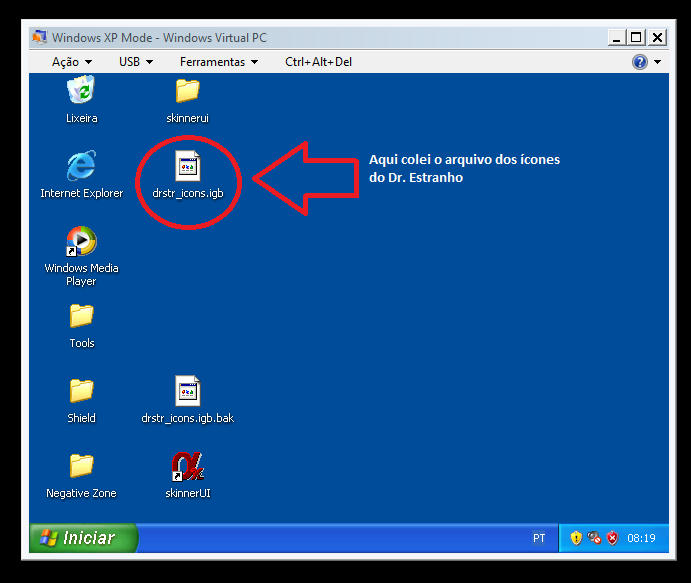
Task: Click the blue help question mark icon
Action: pyautogui.click(x=639, y=62)
